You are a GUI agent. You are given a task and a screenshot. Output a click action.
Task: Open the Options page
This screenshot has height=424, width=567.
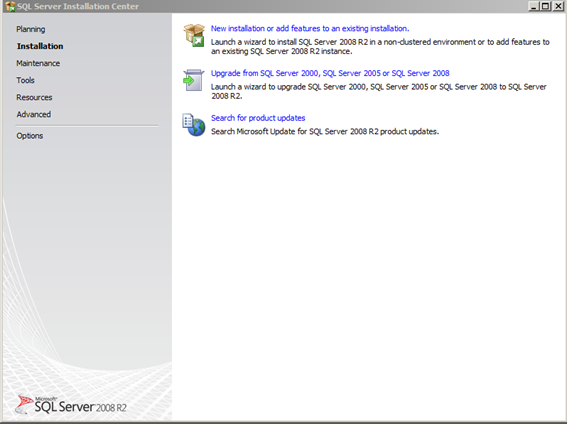pyautogui.click(x=30, y=136)
